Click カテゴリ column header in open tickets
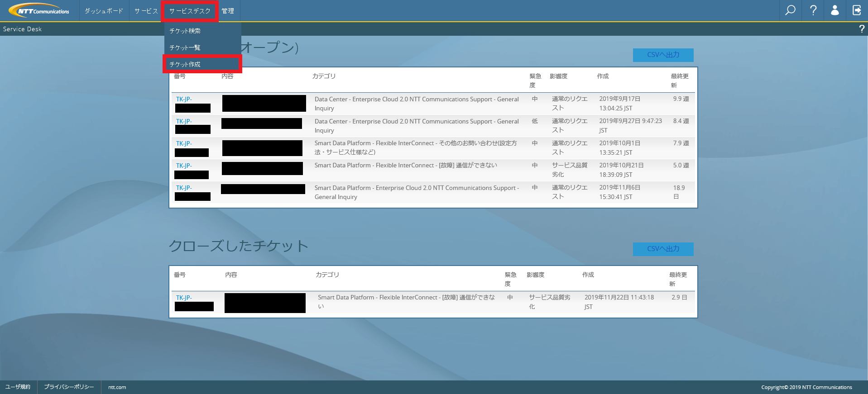 pos(324,76)
